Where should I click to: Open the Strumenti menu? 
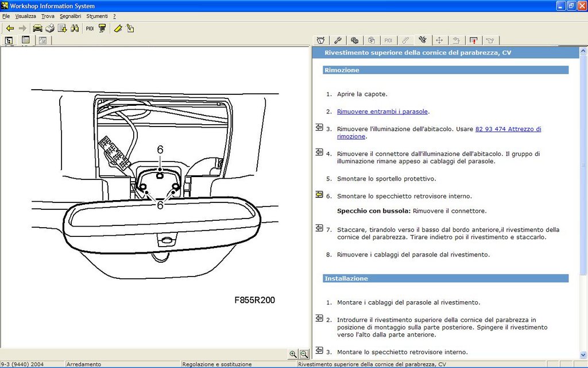tap(98, 16)
